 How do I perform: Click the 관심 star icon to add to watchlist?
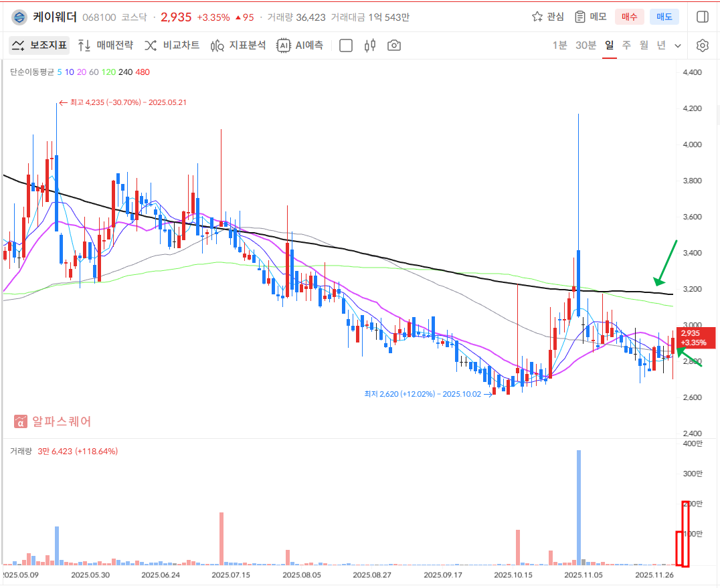(537, 17)
